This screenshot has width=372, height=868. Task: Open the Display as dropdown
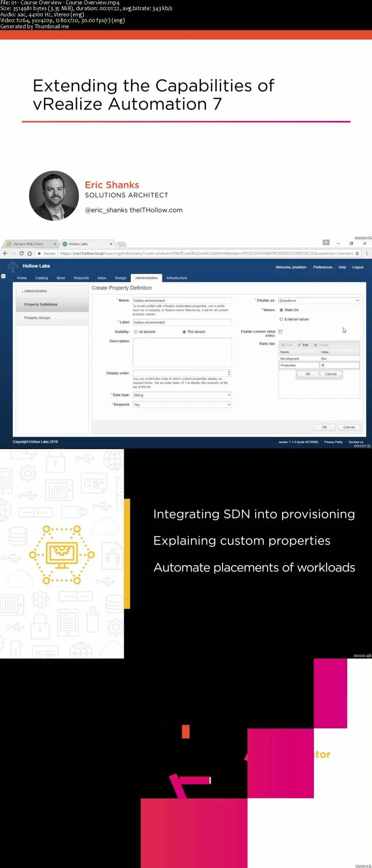click(319, 301)
